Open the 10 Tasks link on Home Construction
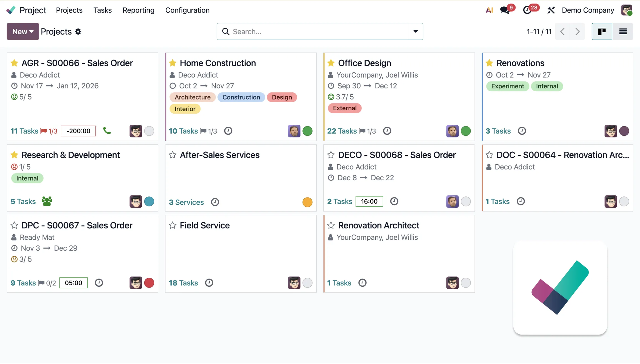This screenshot has height=364, width=640. click(183, 131)
